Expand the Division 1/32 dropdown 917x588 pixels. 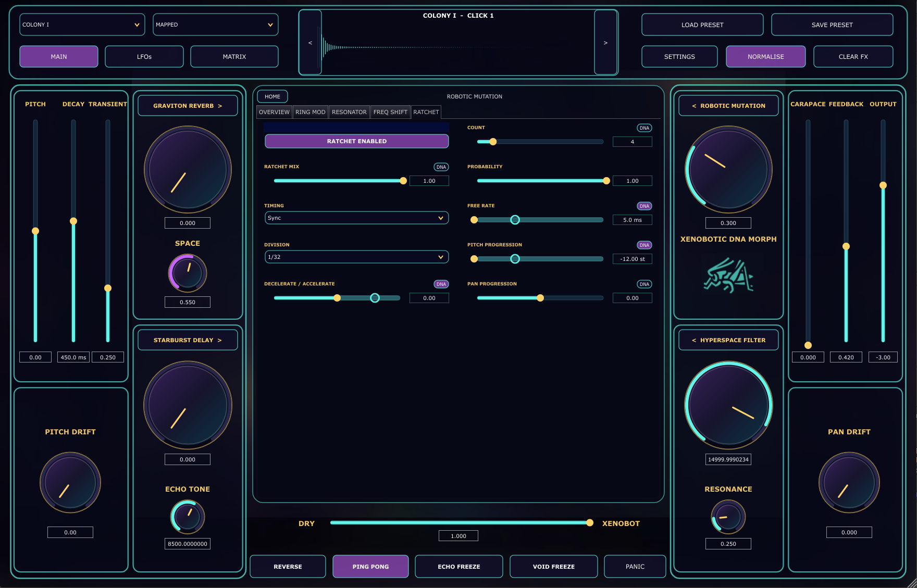click(357, 257)
